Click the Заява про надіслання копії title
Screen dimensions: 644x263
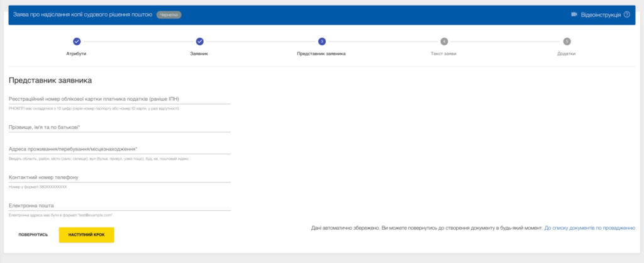pyautogui.click(x=82, y=15)
